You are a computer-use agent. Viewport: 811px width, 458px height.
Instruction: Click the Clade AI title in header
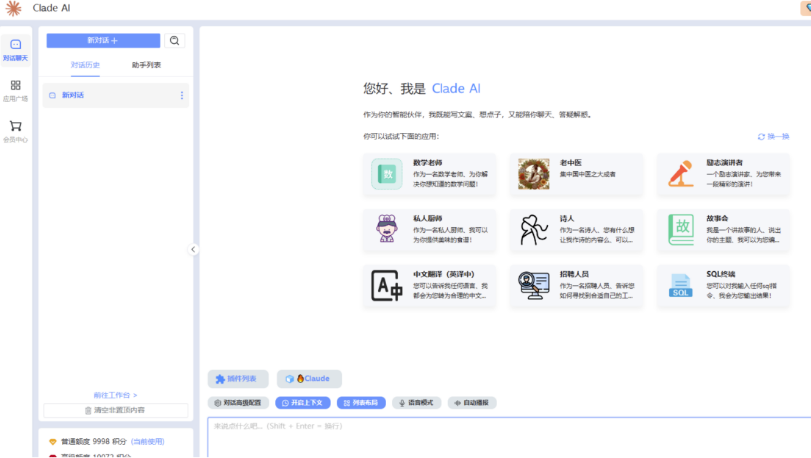pyautogui.click(x=51, y=8)
